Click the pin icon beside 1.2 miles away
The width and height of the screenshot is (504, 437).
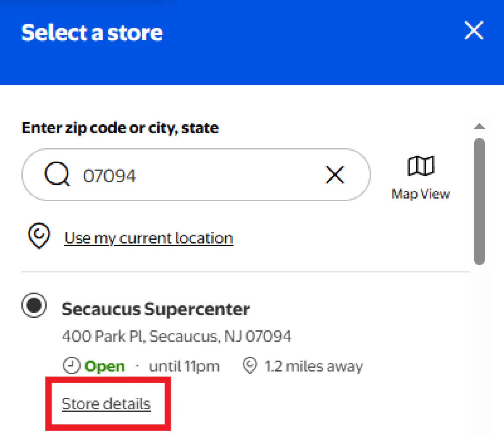point(249,366)
